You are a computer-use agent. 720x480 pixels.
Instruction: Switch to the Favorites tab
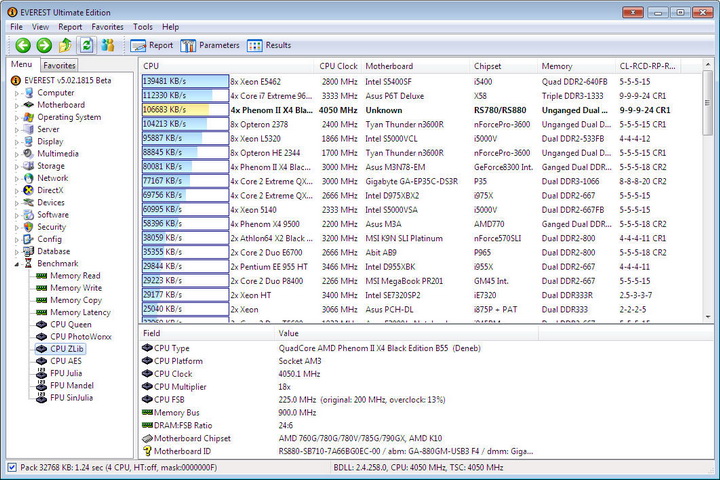click(59, 65)
